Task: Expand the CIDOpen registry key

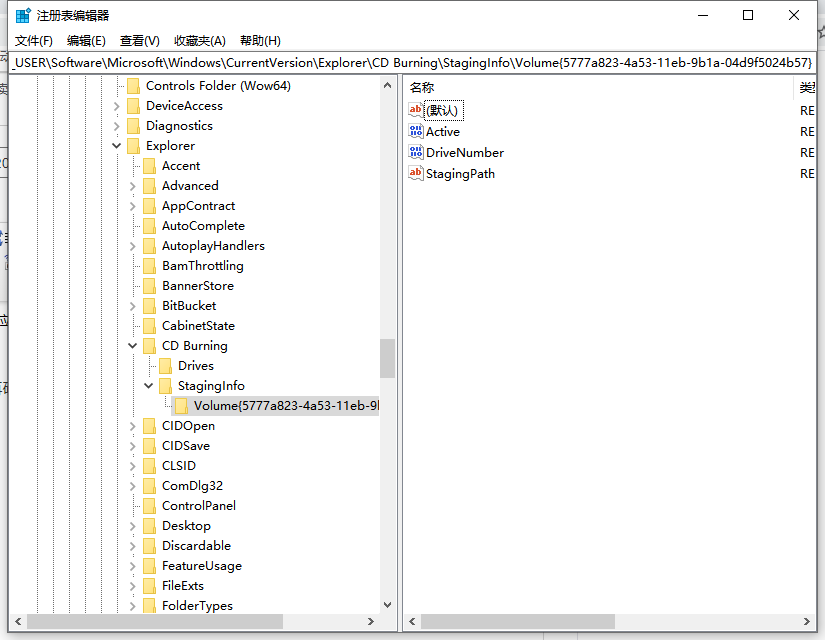Action: pos(132,425)
